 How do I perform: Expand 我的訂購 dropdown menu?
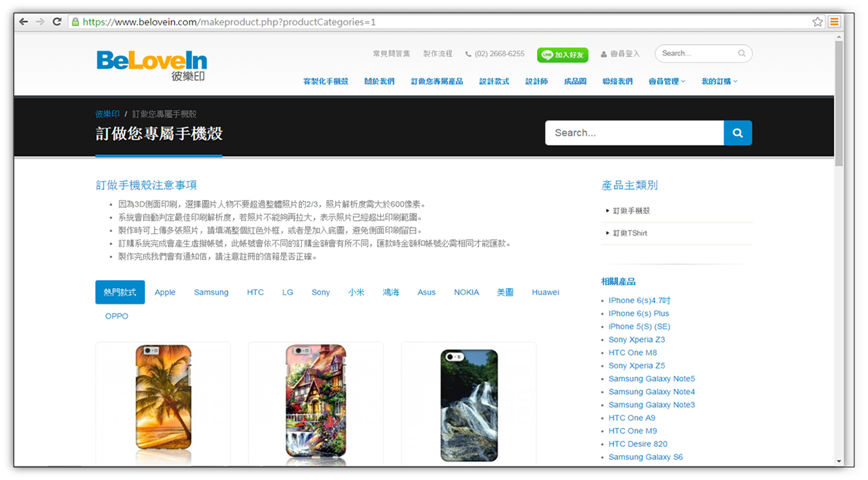[719, 81]
